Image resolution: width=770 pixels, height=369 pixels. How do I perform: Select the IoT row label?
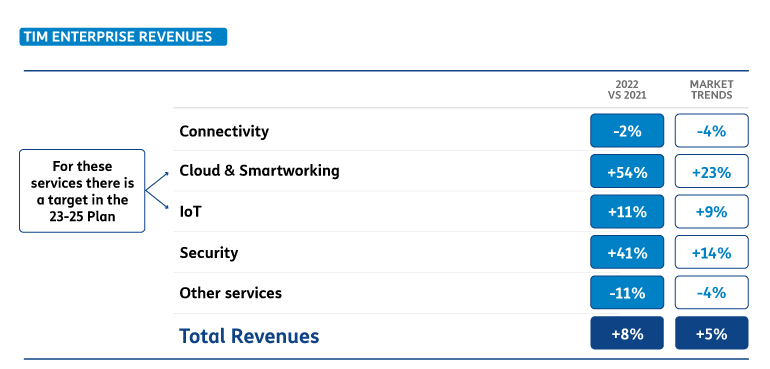pos(190,212)
